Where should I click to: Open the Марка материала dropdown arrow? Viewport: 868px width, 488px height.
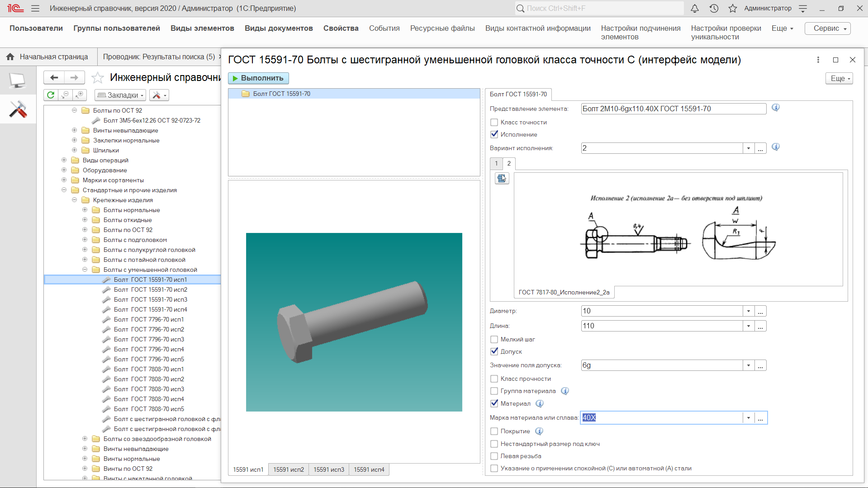click(749, 418)
